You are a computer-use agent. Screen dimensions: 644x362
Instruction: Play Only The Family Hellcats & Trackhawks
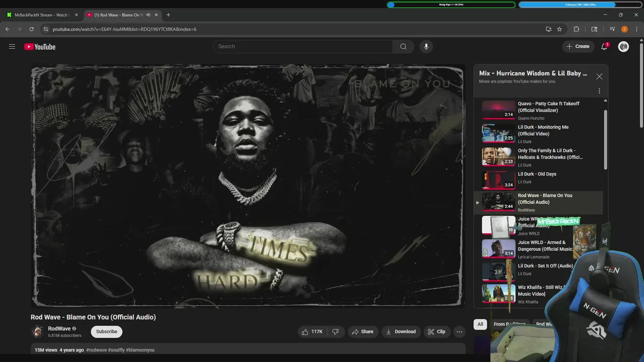click(538, 157)
